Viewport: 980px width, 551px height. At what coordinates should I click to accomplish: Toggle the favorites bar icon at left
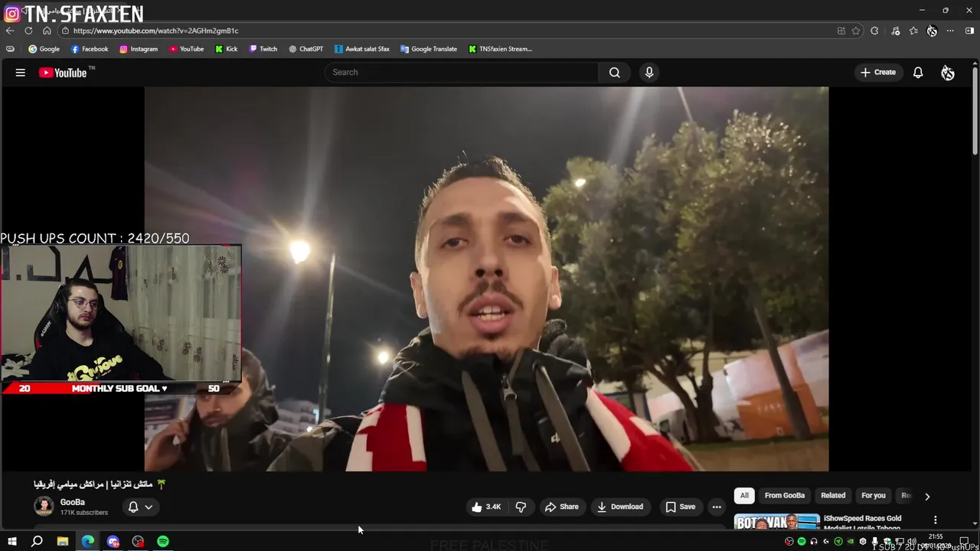(x=10, y=49)
